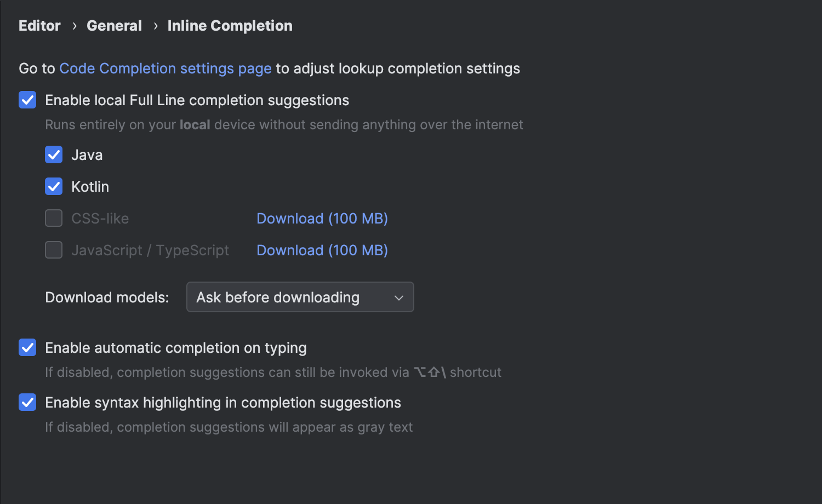Click the keyboard shortcut symbols in the hint

[x=430, y=373]
